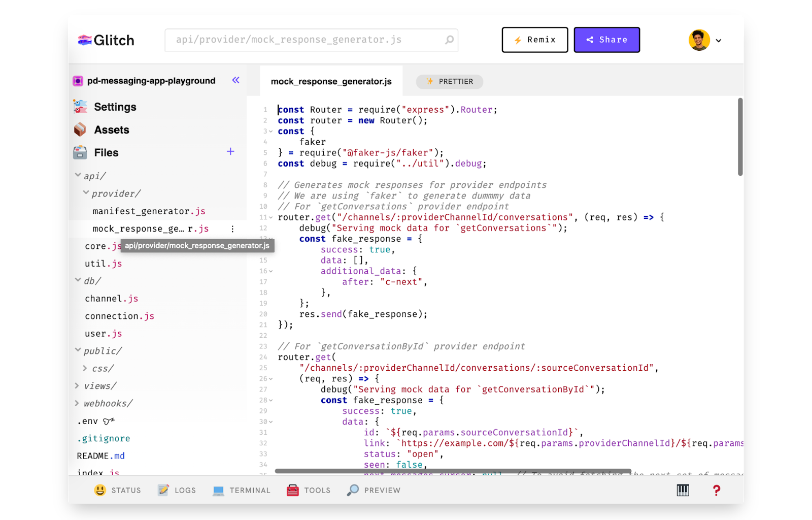The image size is (812, 520).
Task: Open the help menu
Action: [716, 490]
